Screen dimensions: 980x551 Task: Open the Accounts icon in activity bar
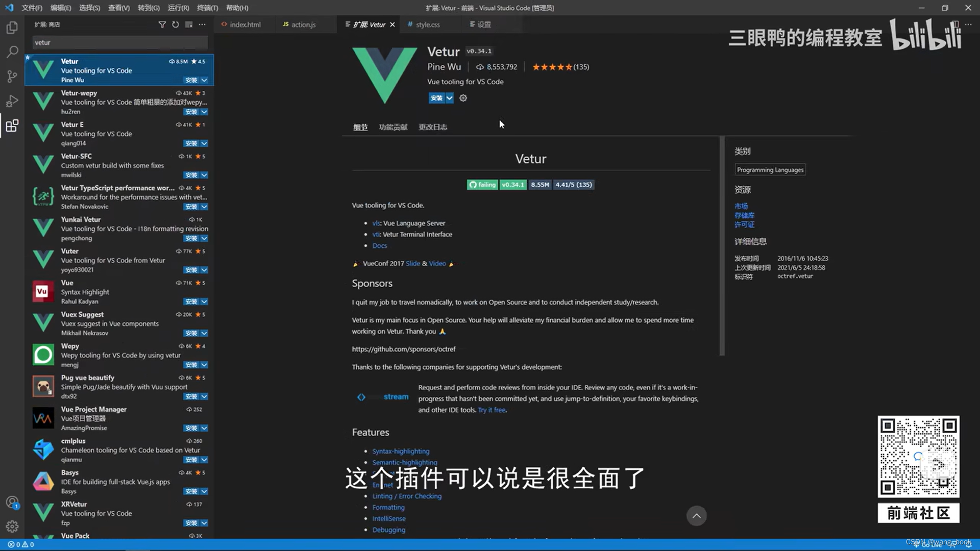point(12,503)
